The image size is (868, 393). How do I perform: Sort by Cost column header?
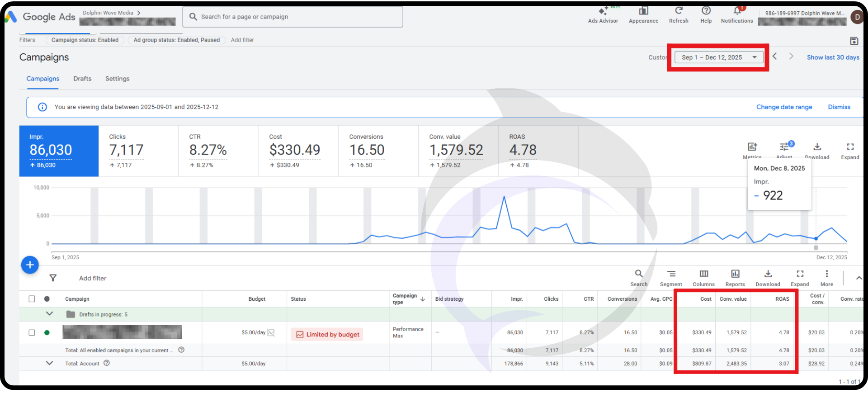click(706, 299)
